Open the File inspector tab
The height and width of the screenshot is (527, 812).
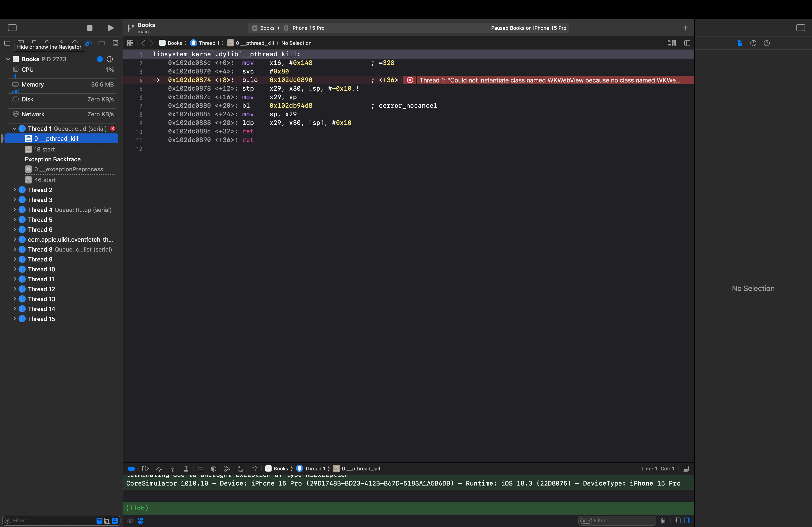click(740, 43)
